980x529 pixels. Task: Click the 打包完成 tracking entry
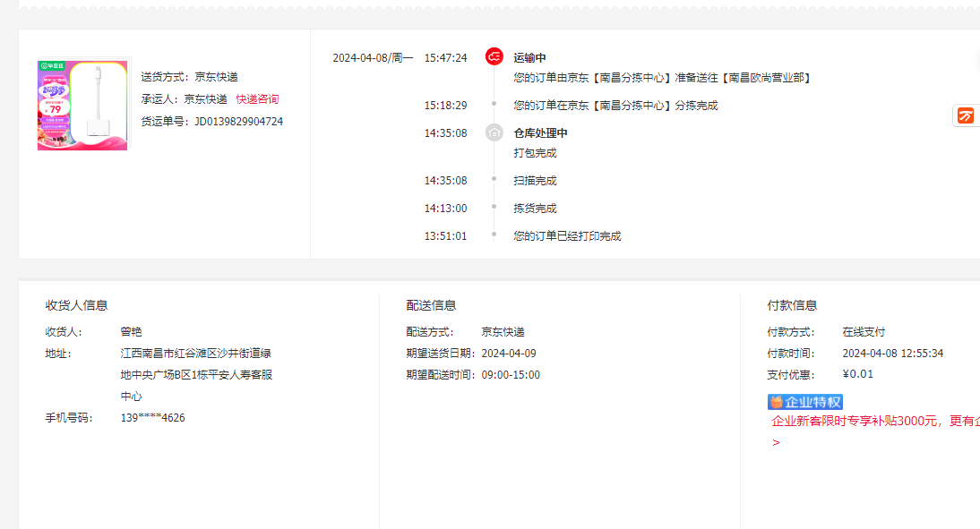click(x=535, y=153)
